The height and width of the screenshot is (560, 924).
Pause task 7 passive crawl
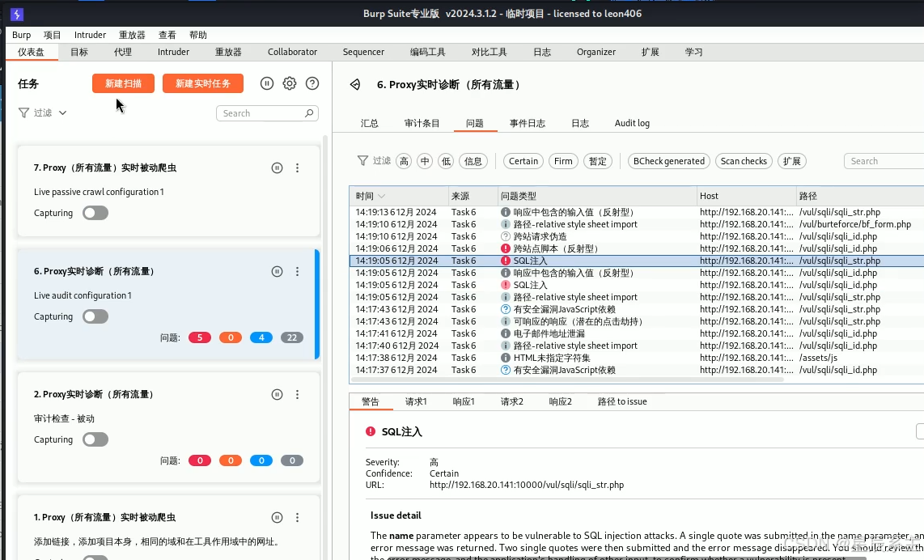[277, 168]
